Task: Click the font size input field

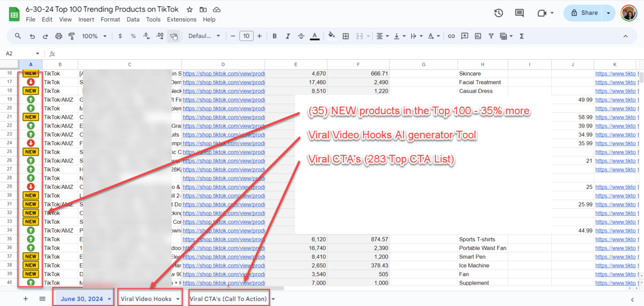Action: click(x=246, y=36)
